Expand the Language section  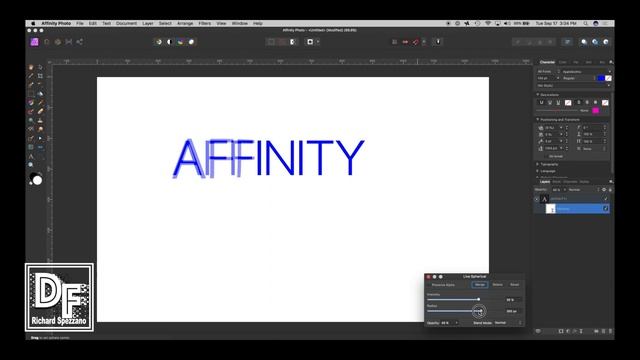[x=538, y=171]
